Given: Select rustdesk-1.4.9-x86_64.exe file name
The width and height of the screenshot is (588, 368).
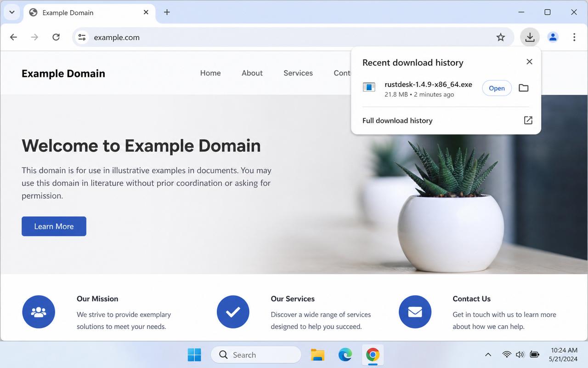Looking at the screenshot, I should 428,84.
